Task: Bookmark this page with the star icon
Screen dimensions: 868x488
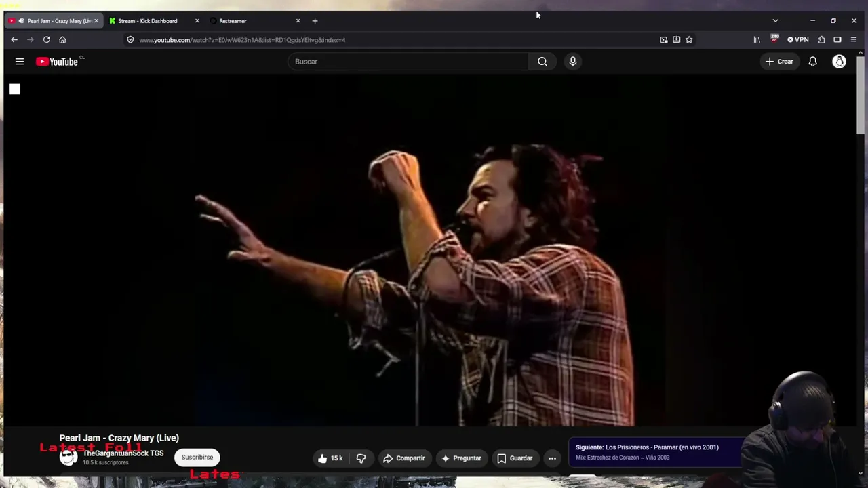Action: click(689, 40)
